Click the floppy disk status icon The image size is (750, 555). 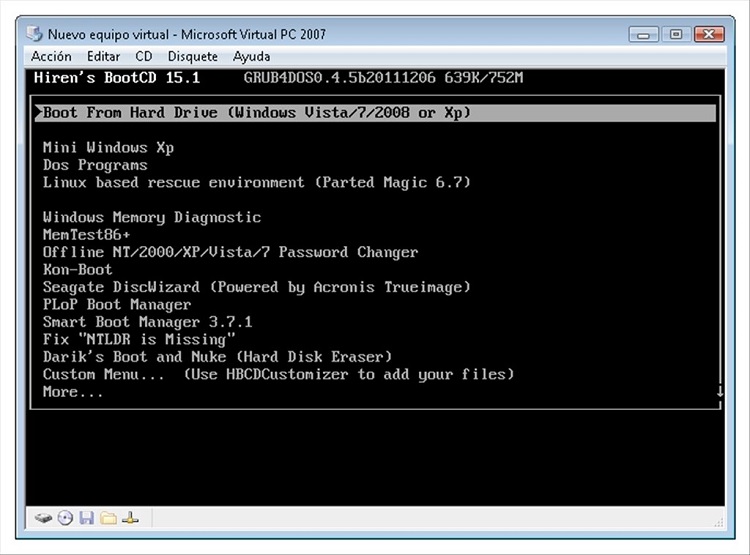tap(87, 518)
